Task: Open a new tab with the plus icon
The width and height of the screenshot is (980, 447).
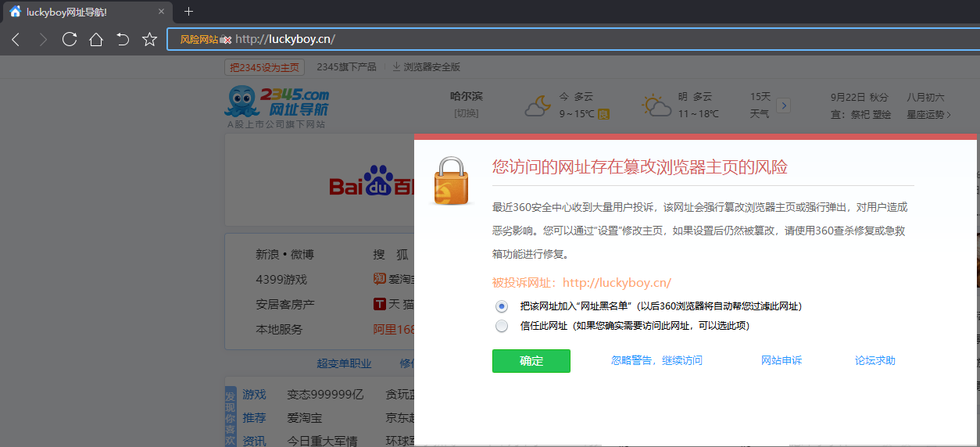Action: [188, 12]
